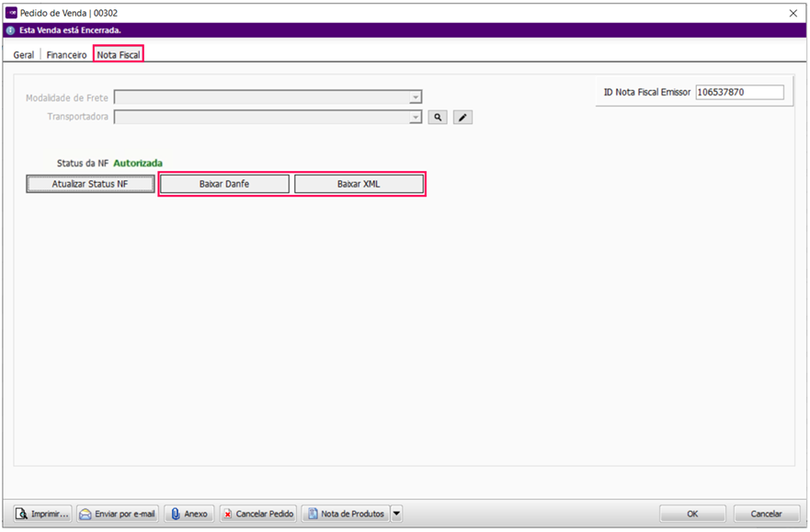Screen dimensions: 810x532
Task: Click the ID Nota Fiscal Emissor field
Action: [x=739, y=92]
